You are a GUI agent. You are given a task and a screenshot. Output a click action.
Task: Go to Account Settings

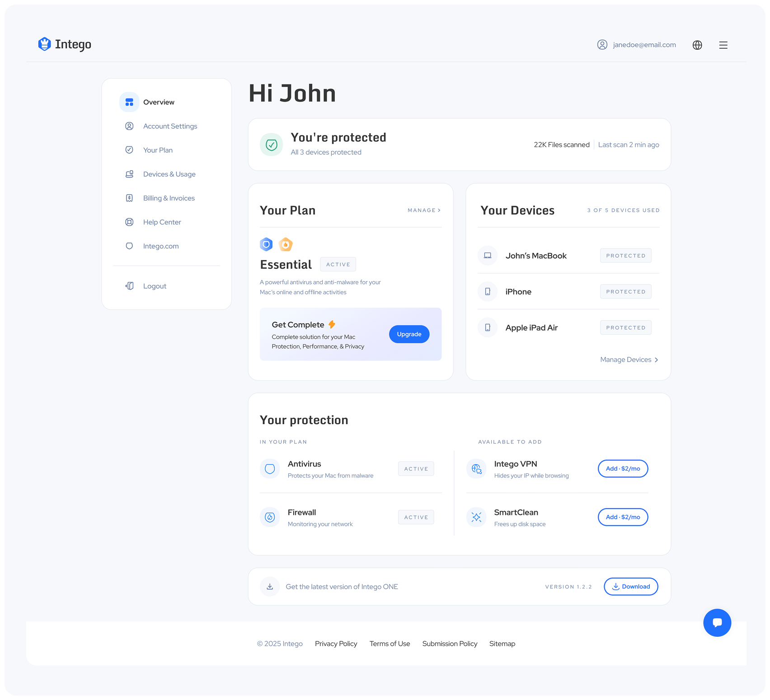coord(170,126)
